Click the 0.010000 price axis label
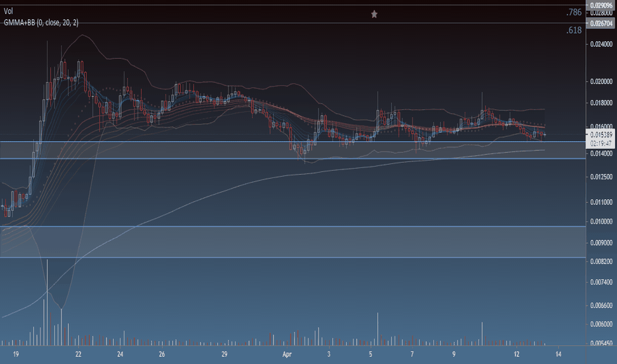Screen dimensions: 617x364 (x=601, y=221)
